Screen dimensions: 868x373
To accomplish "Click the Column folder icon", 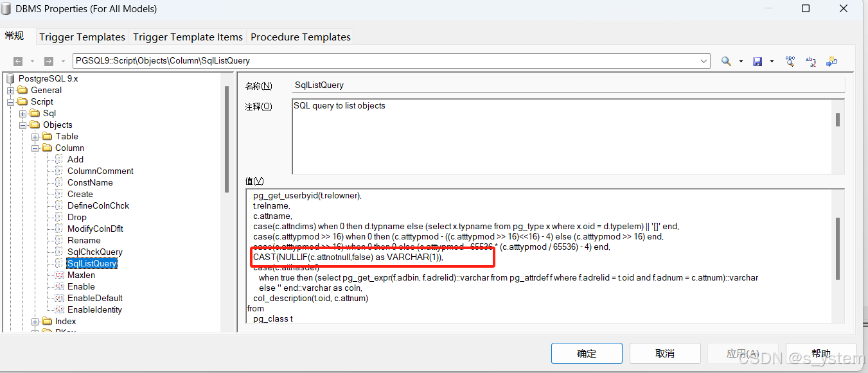I will coord(48,148).
